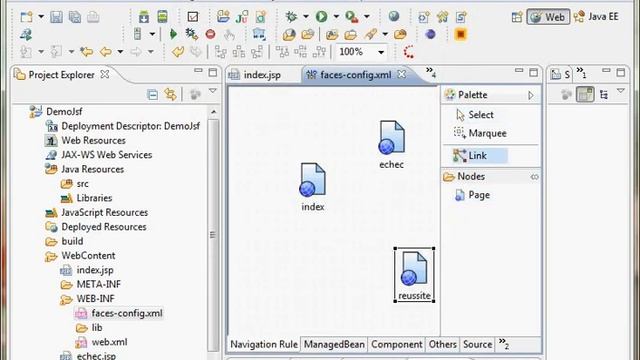Screen dimensions: 640x360
Task: Select JAX-WS Web Services node
Action: [x=98, y=155]
